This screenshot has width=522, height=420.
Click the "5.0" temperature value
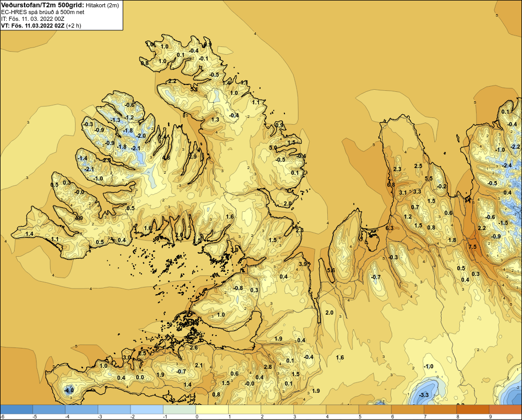273,148
